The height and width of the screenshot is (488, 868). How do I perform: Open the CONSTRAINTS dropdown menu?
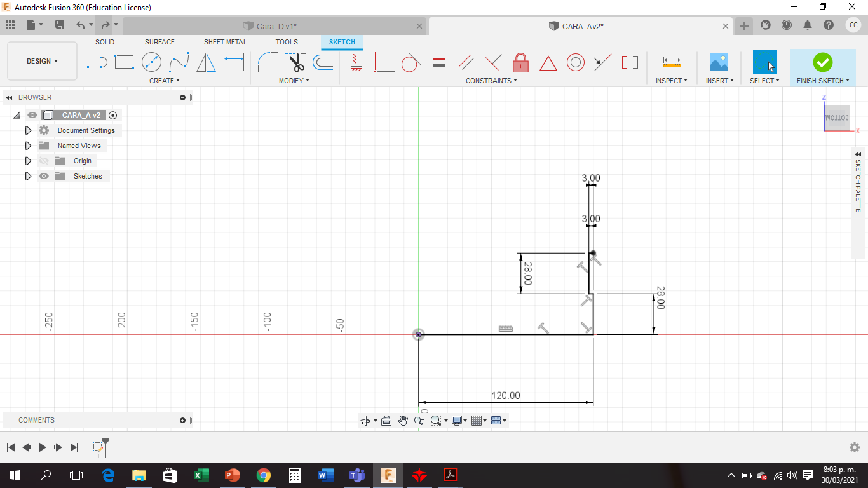tap(492, 81)
